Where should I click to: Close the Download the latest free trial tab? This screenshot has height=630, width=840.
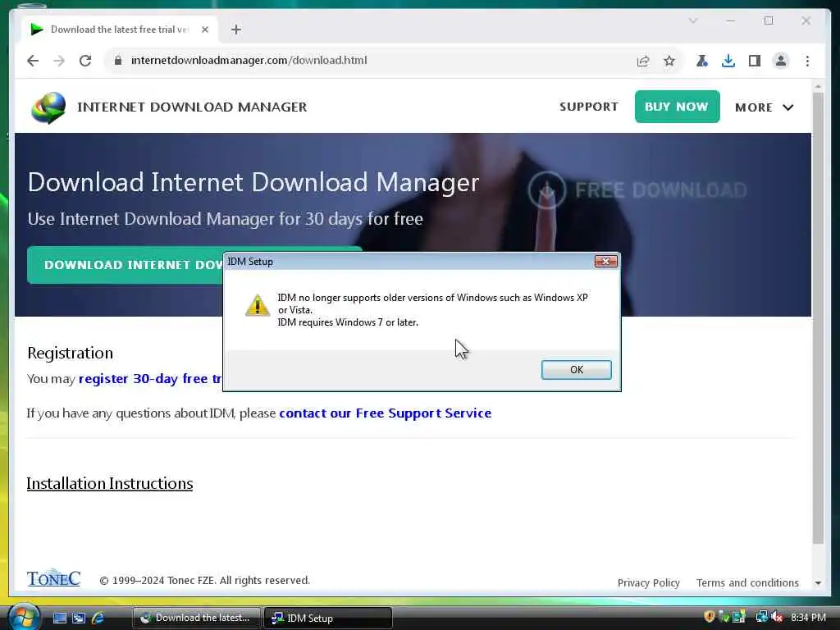(204, 30)
